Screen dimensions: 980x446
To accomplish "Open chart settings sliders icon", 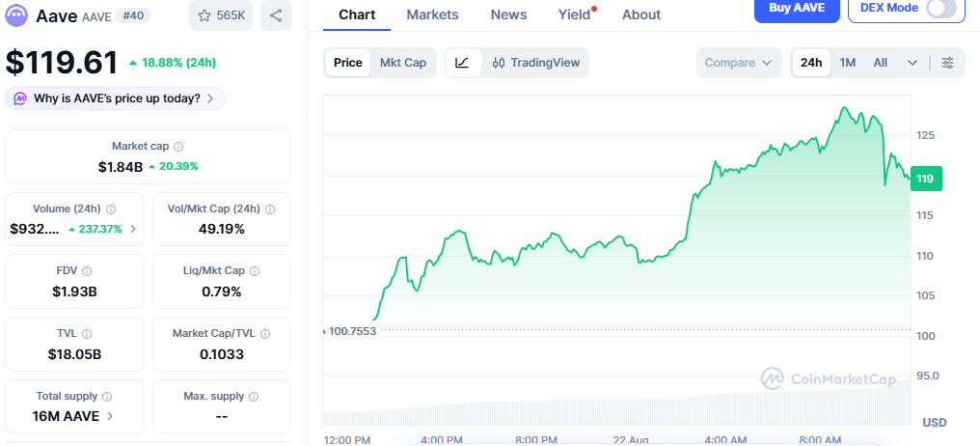I will 947,63.
